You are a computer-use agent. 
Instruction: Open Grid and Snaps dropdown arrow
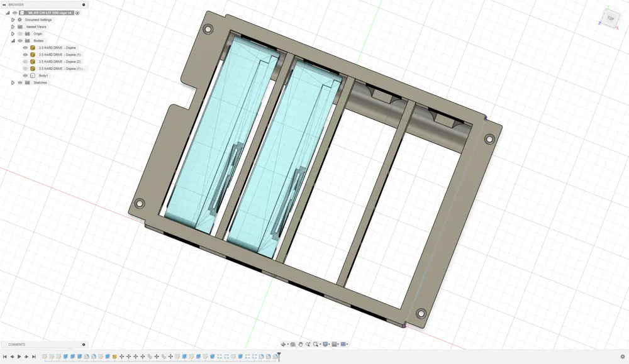click(338, 345)
